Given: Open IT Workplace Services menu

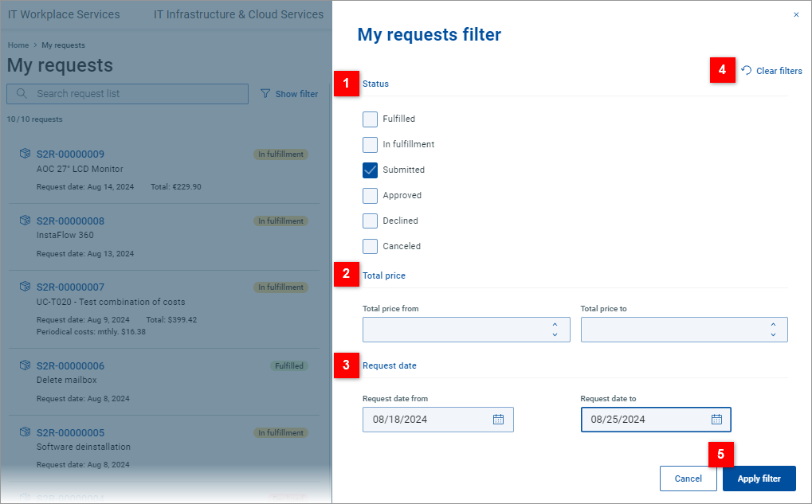Looking at the screenshot, I should click(x=64, y=14).
